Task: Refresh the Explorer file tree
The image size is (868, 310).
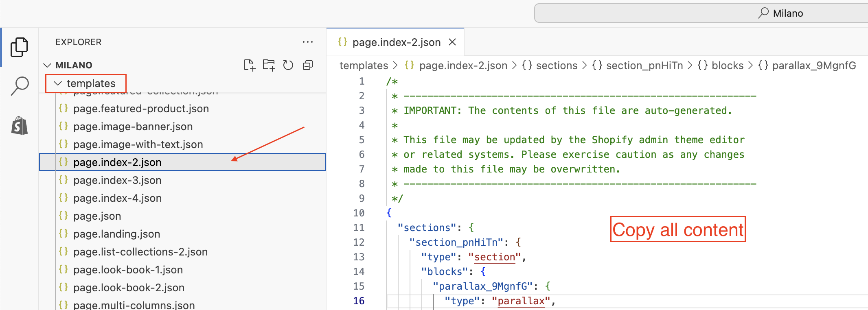Action: pos(288,65)
